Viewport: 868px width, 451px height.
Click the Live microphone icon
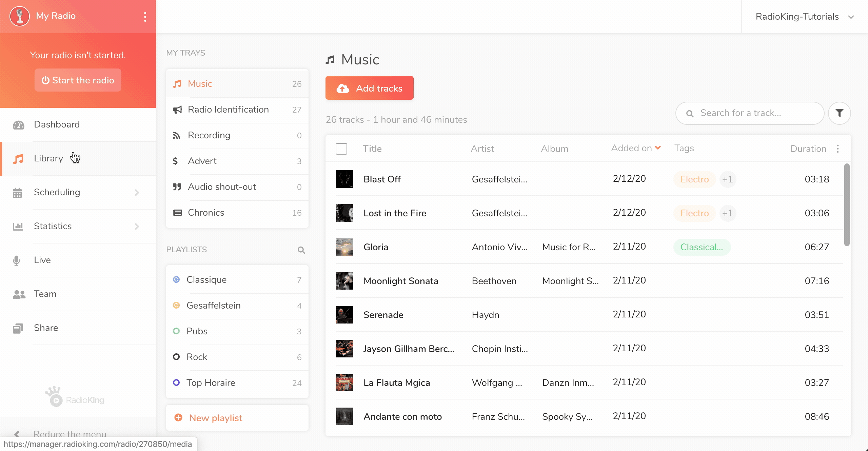pos(16,260)
